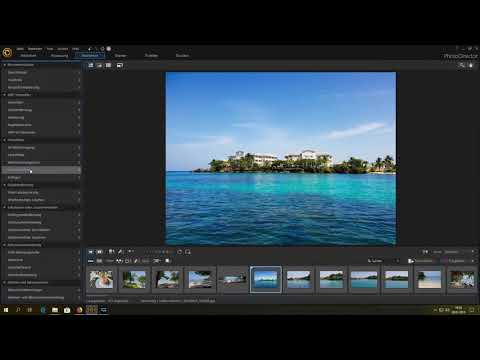The image size is (480, 360).
Task: Click the white square icon ending the lower toolbar
Action: click(168, 261)
